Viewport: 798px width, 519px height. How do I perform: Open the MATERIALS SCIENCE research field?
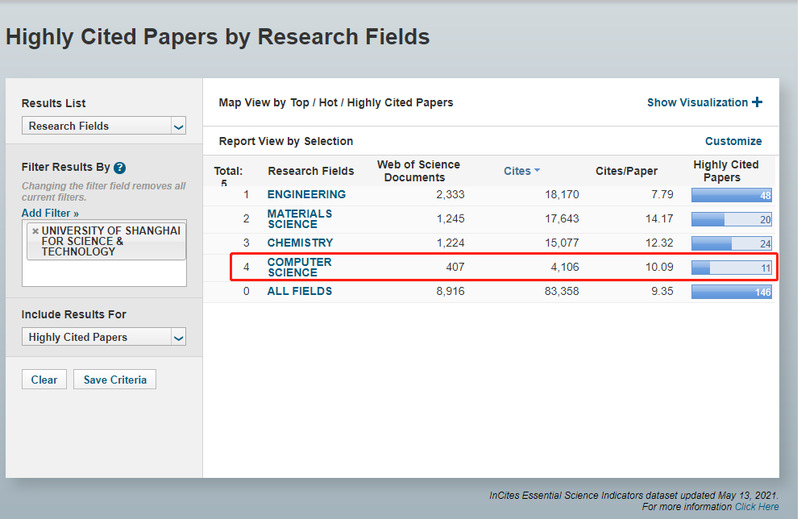click(299, 219)
